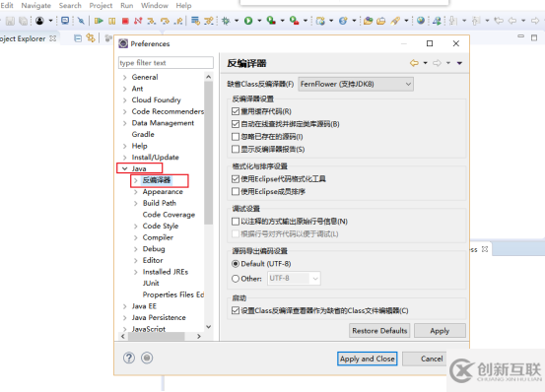Click Link with Editor icon in Project Explorer
Image resolution: width=545 pixels, height=392 pixels.
(x=91, y=37)
